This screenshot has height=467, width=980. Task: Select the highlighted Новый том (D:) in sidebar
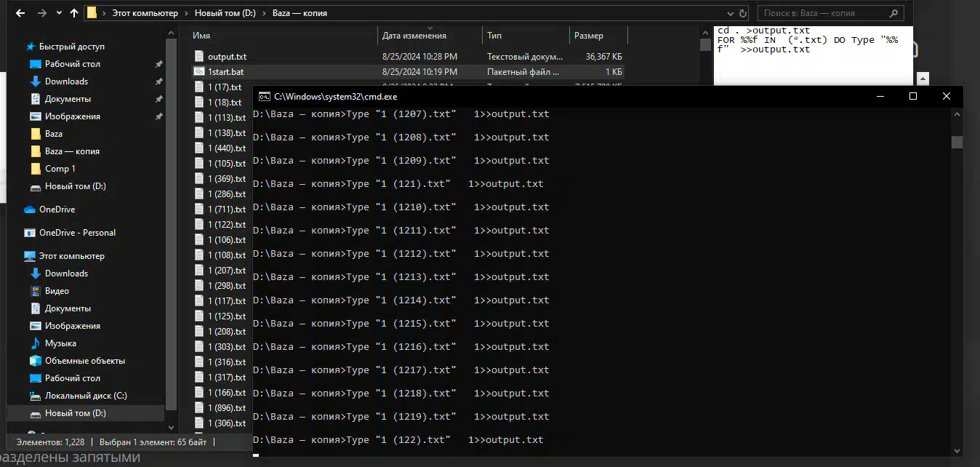tap(86, 413)
